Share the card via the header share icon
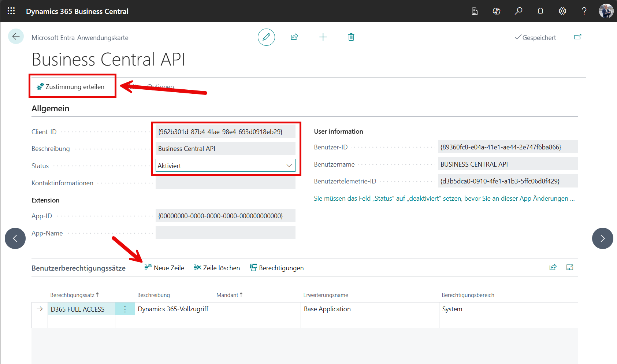The width and height of the screenshot is (617, 364). click(294, 37)
